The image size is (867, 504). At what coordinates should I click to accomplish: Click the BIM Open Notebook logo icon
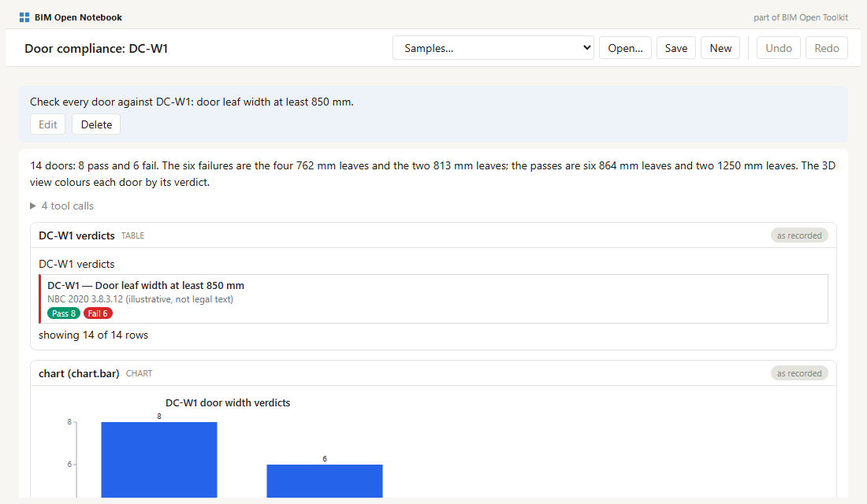(24, 17)
